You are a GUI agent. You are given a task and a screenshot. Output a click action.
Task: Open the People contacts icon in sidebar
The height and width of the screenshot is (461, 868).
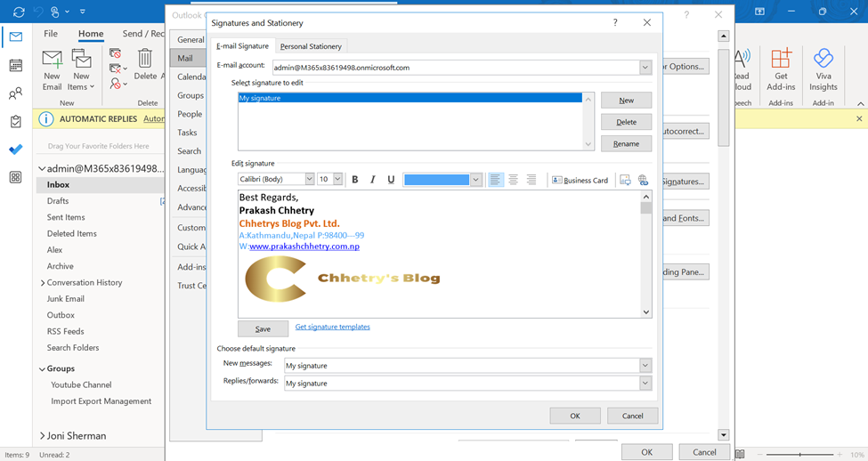[x=15, y=93]
